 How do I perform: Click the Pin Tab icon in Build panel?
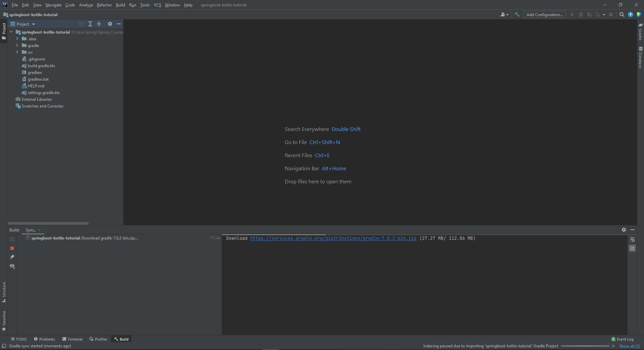pyautogui.click(x=12, y=257)
